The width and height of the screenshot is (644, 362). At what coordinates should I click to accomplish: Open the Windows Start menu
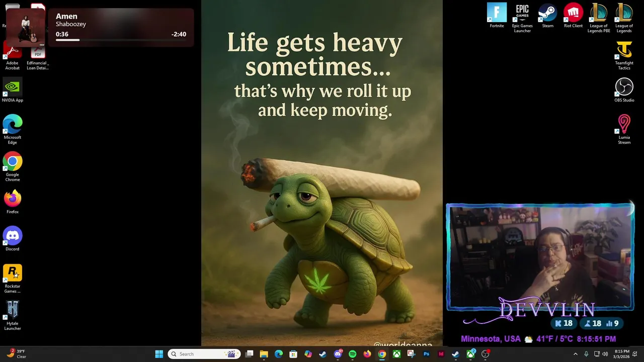point(159,354)
